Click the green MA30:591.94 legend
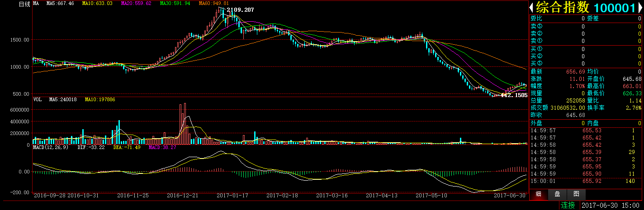Viewport: 644px width, 210px height. [x=175, y=4]
